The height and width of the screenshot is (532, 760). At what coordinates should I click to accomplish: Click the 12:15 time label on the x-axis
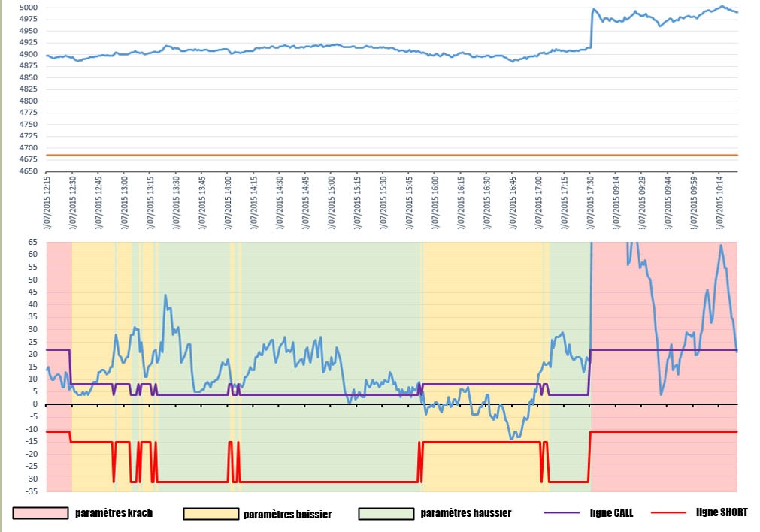(x=47, y=203)
